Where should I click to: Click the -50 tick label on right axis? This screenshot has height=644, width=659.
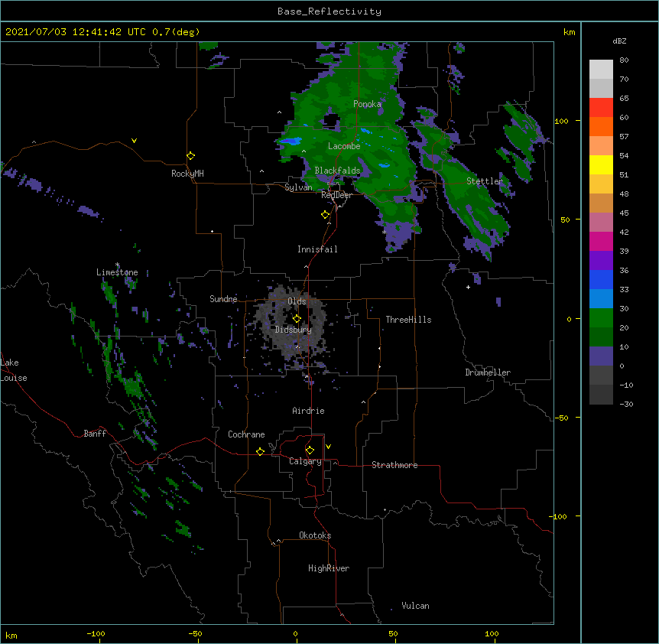click(x=561, y=418)
